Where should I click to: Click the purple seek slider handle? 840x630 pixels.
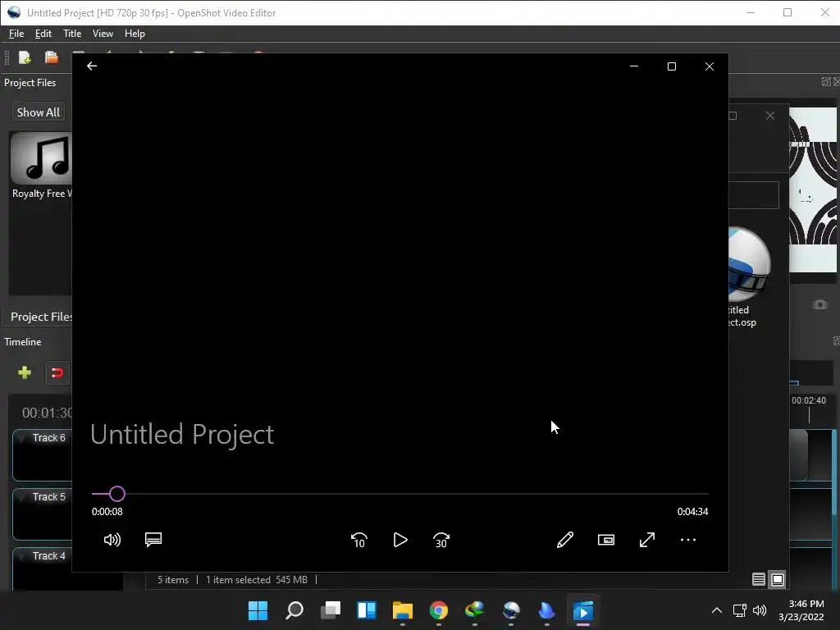(x=117, y=493)
